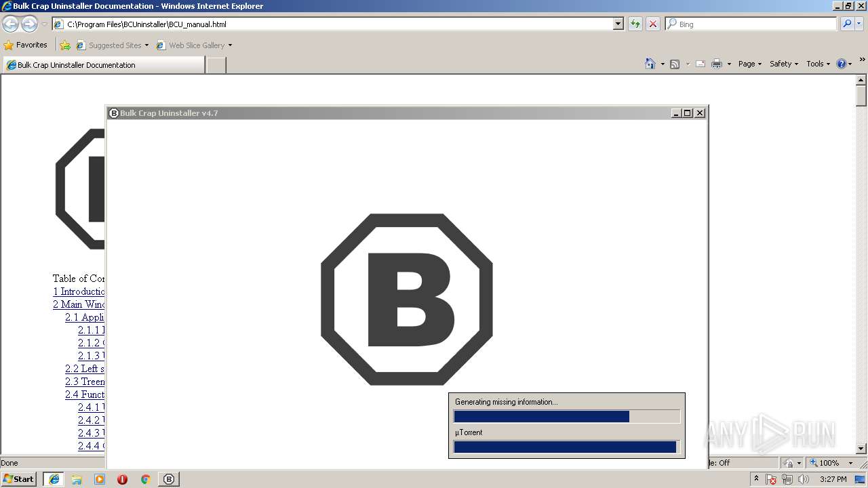Launch Opera browser from taskbar

(122, 479)
